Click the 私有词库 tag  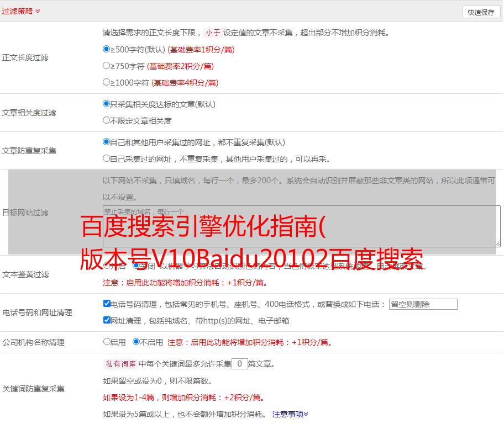click(x=121, y=364)
